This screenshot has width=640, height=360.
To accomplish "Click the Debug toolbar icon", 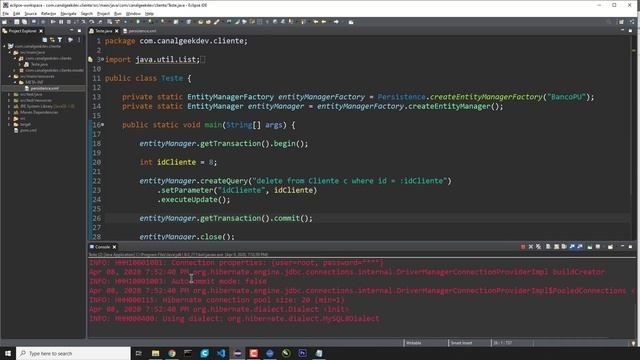I will [125, 22].
